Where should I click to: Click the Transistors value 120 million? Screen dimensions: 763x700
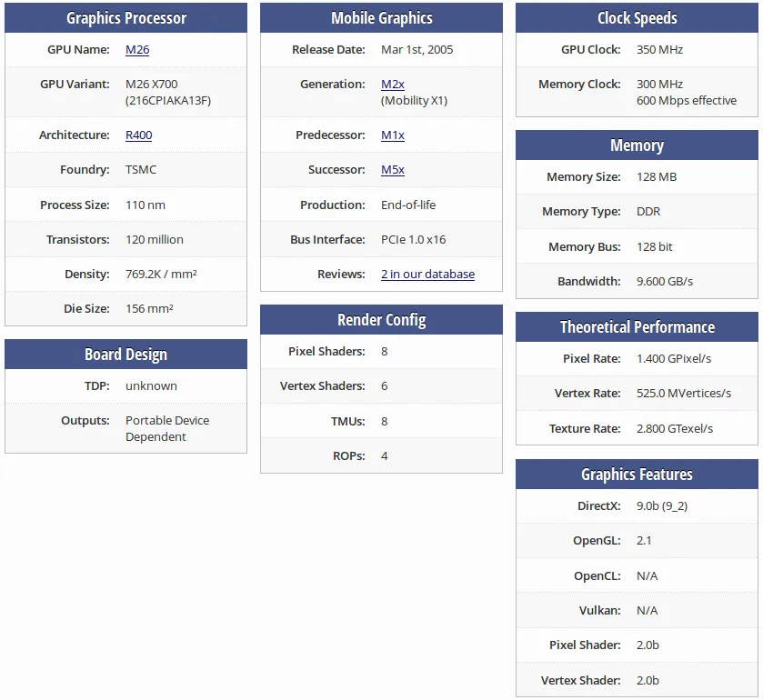[155, 240]
